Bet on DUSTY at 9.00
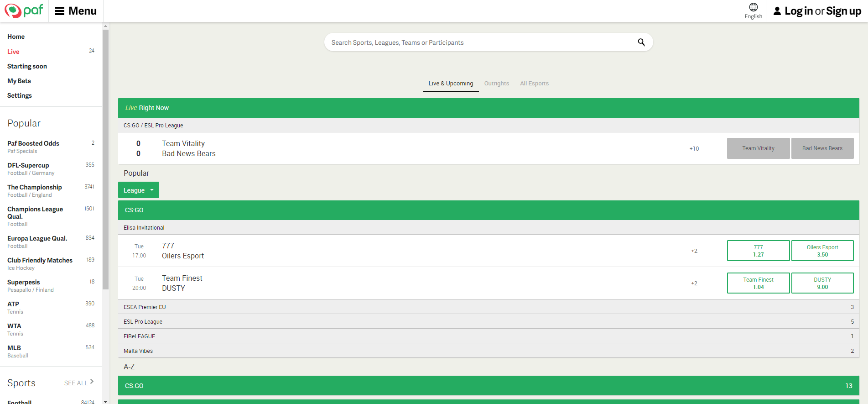 pos(822,283)
